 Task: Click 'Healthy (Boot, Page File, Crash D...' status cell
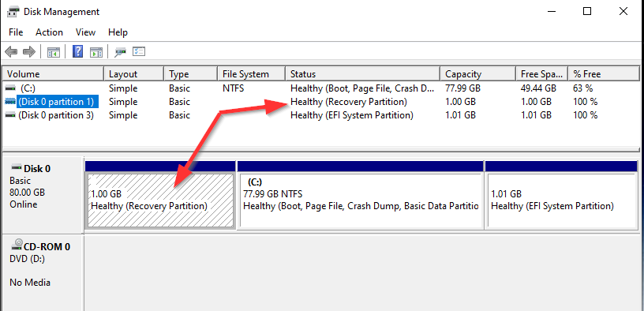[x=362, y=88]
